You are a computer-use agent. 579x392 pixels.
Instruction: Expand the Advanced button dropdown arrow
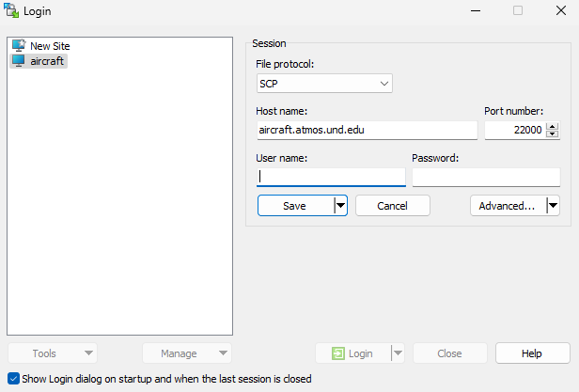click(x=553, y=206)
